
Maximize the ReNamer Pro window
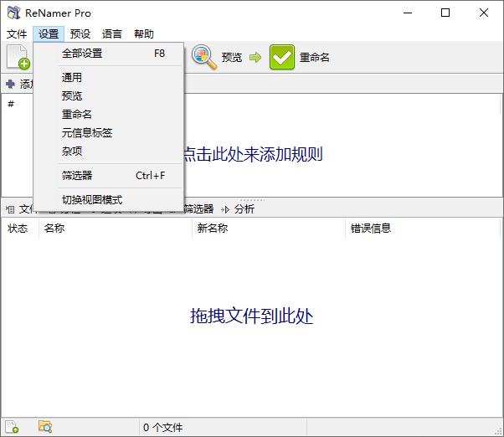click(x=445, y=13)
